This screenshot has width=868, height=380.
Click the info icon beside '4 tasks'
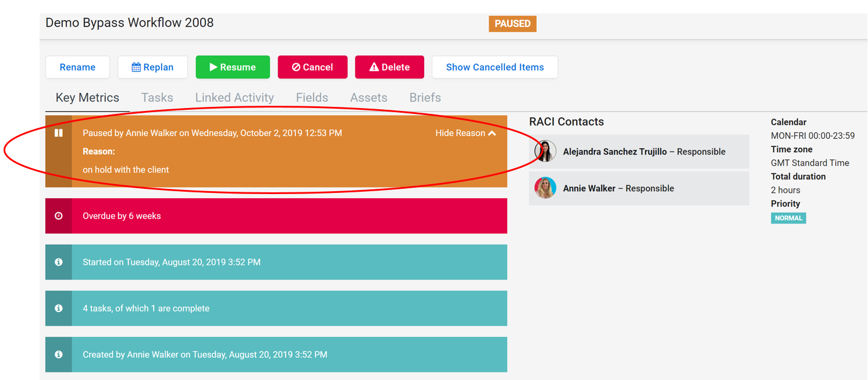click(x=59, y=309)
